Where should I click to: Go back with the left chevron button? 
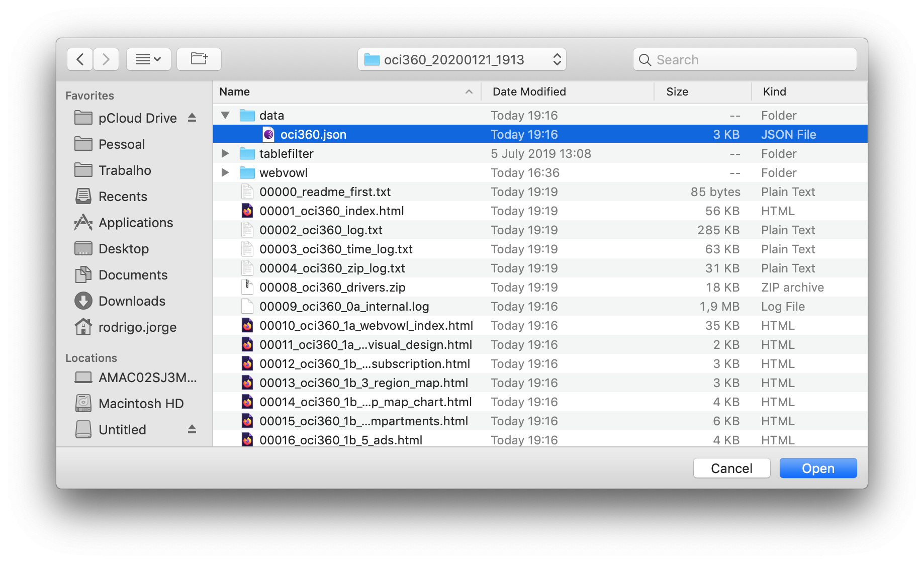[80, 59]
